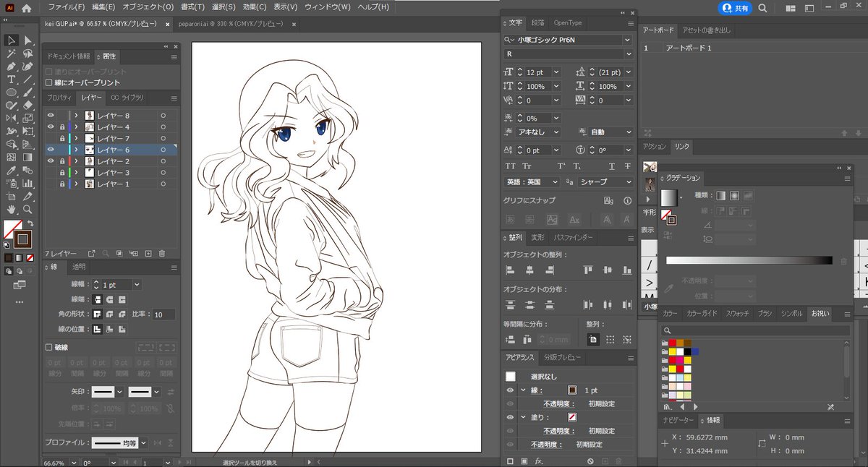Open 効果(C) menu
This screenshot has height=467, width=868.
(255, 7)
